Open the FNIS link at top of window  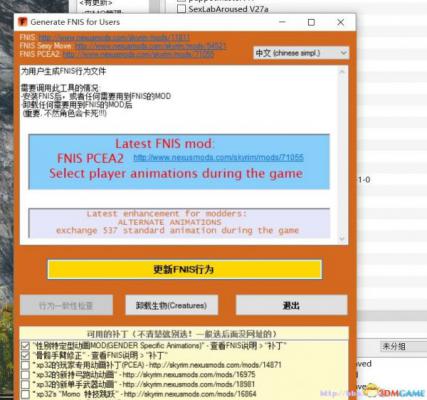coord(115,37)
